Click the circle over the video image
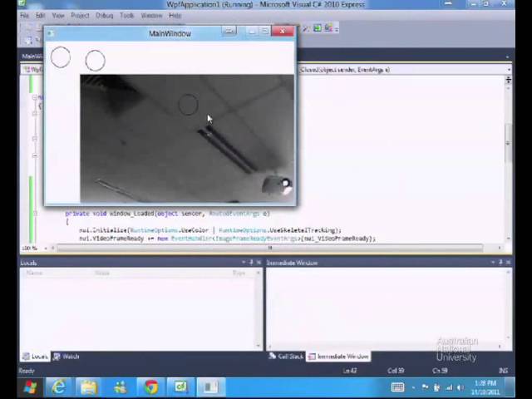Viewport: 532px width, 399px height. click(x=188, y=105)
